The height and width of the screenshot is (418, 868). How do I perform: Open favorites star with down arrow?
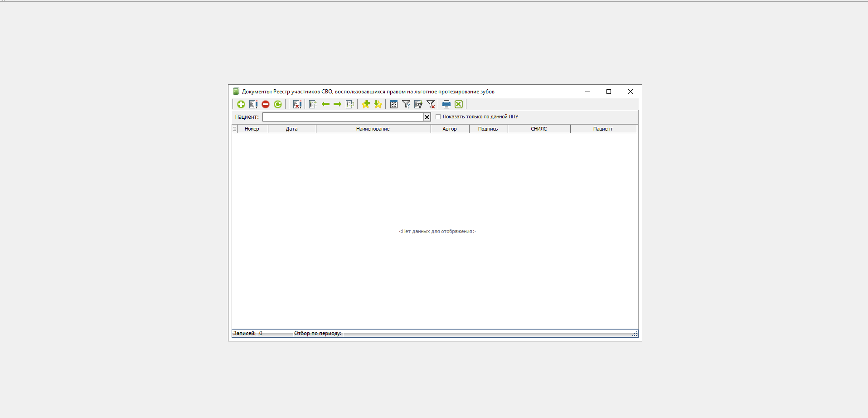(378, 104)
